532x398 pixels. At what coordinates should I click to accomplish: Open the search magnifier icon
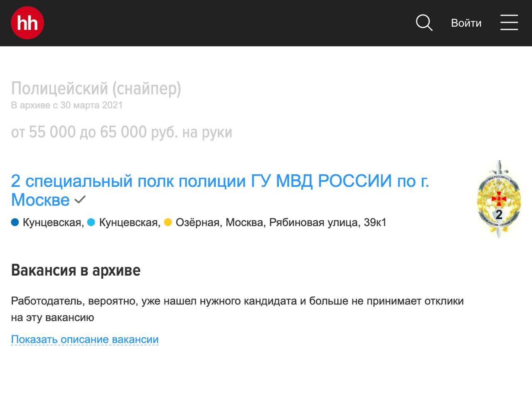click(x=424, y=22)
